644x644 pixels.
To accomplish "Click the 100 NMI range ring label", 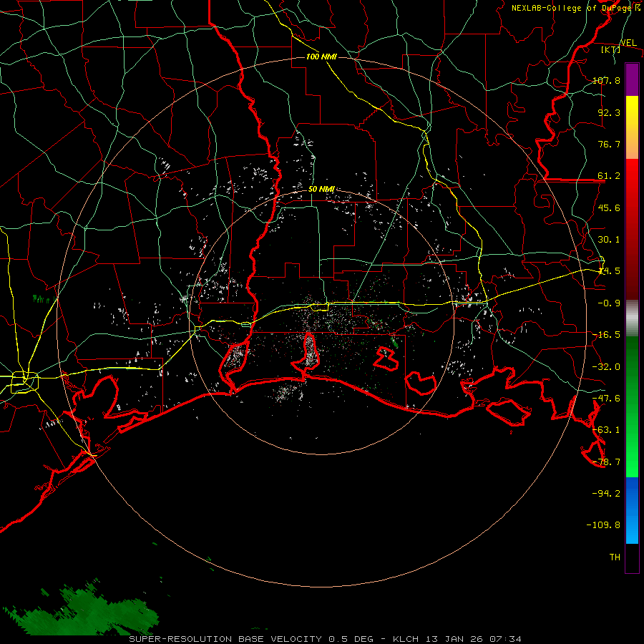I will [321, 57].
